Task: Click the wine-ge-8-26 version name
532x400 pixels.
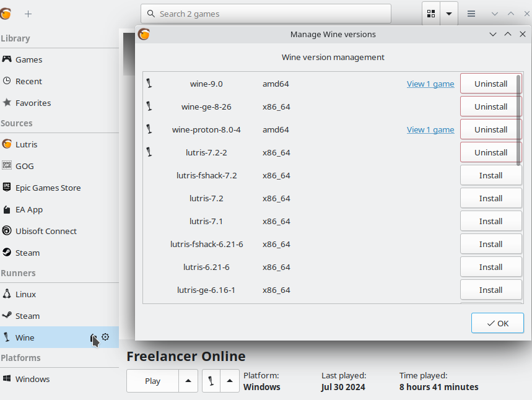Action: 206,107
